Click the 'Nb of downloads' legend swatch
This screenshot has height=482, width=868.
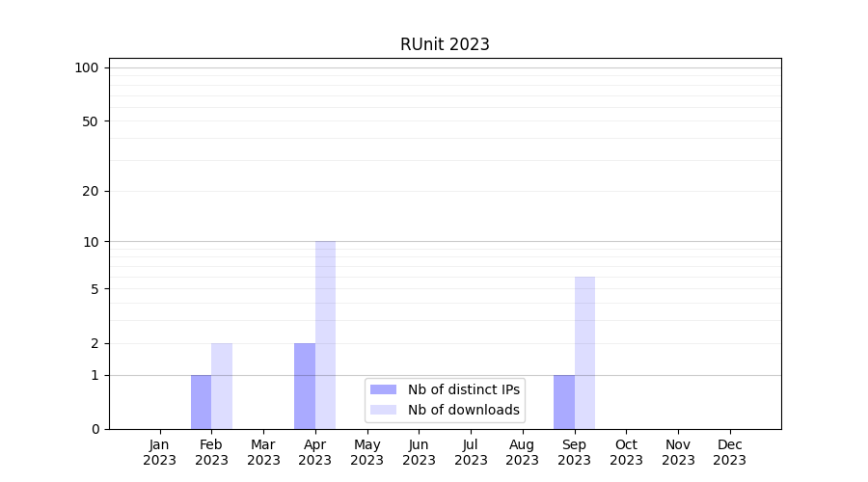click(x=383, y=410)
